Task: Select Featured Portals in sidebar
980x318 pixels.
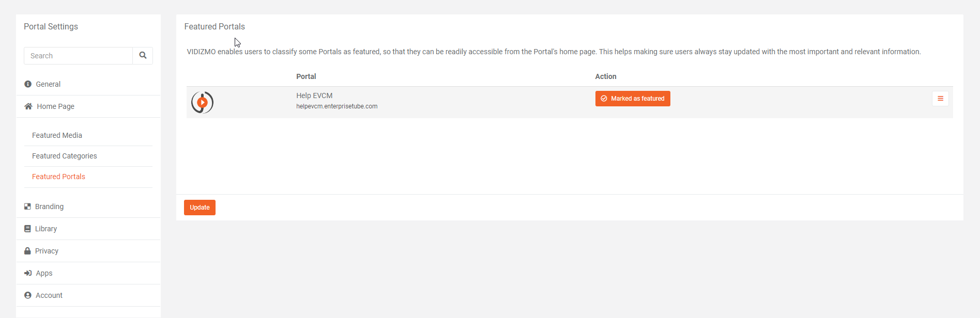Action: (x=58, y=177)
